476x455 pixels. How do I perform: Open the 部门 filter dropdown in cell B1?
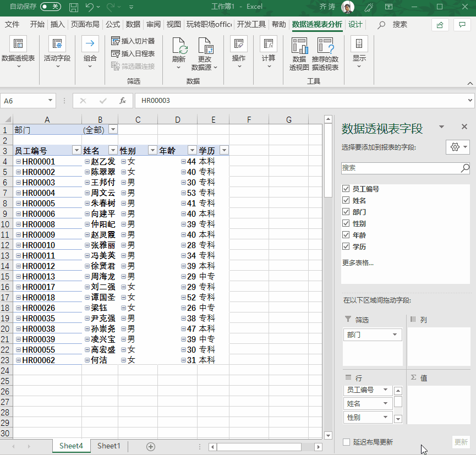pyautogui.click(x=113, y=129)
